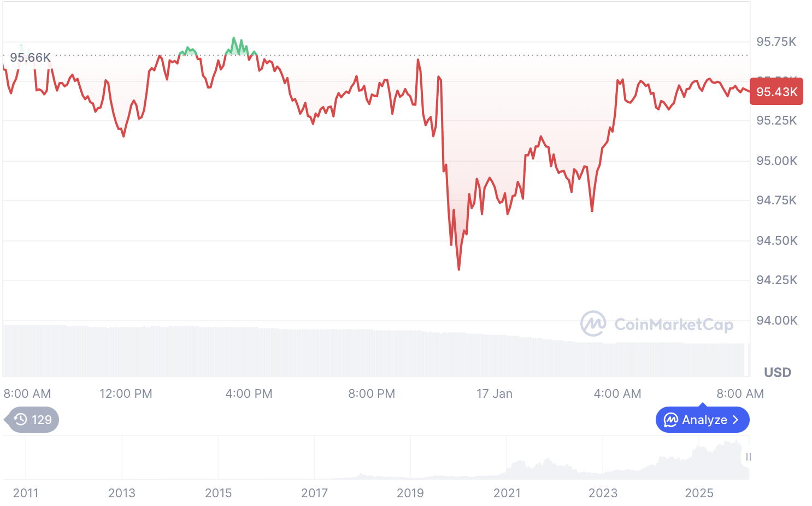Select the USD currency label
The image size is (812, 506).
pos(778,372)
